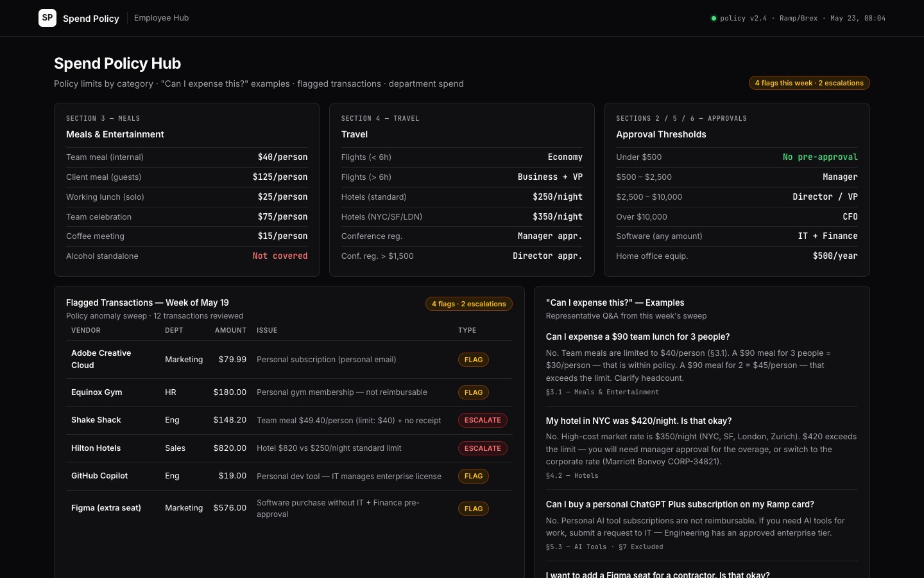Open the Travel card heading
This screenshot has height=578, width=924.
pos(354,134)
